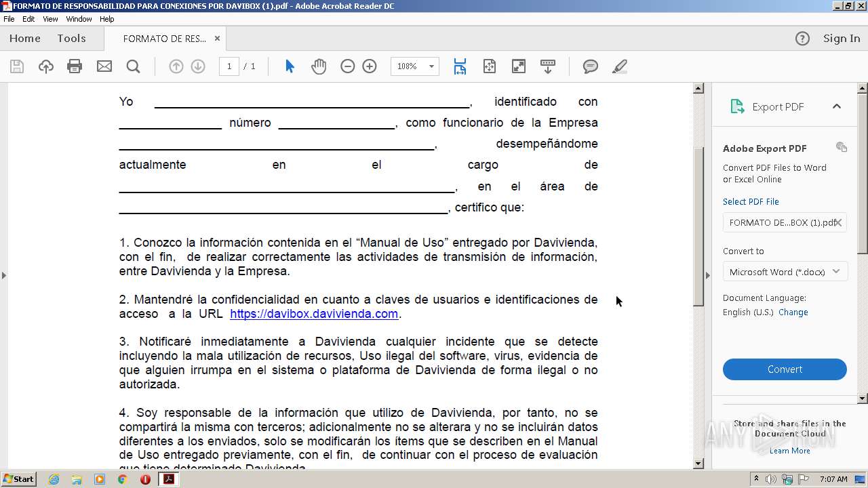The width and height of the screenshot is (868, 488).
Task: Open Chrome browser from taskbar
Action: point(122,479)
